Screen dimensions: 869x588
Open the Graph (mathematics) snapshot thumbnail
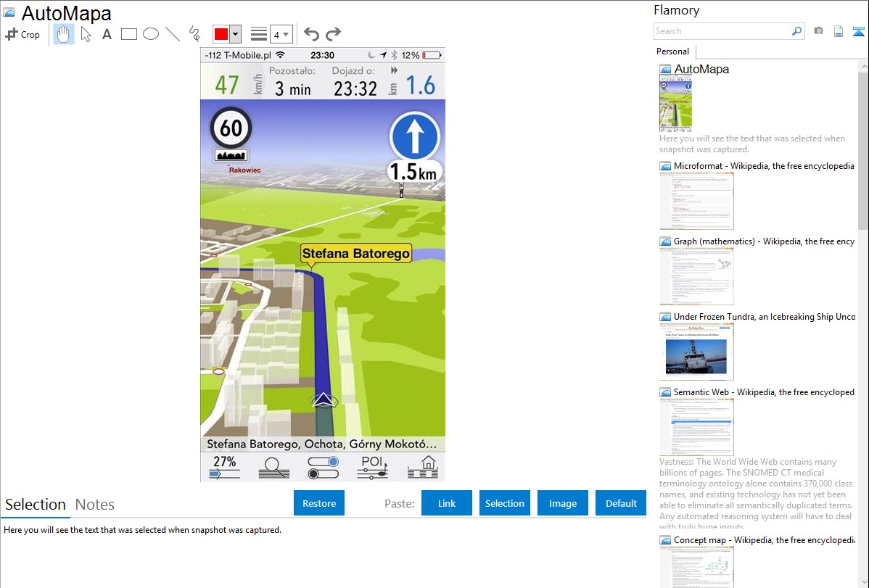point(696,276)
